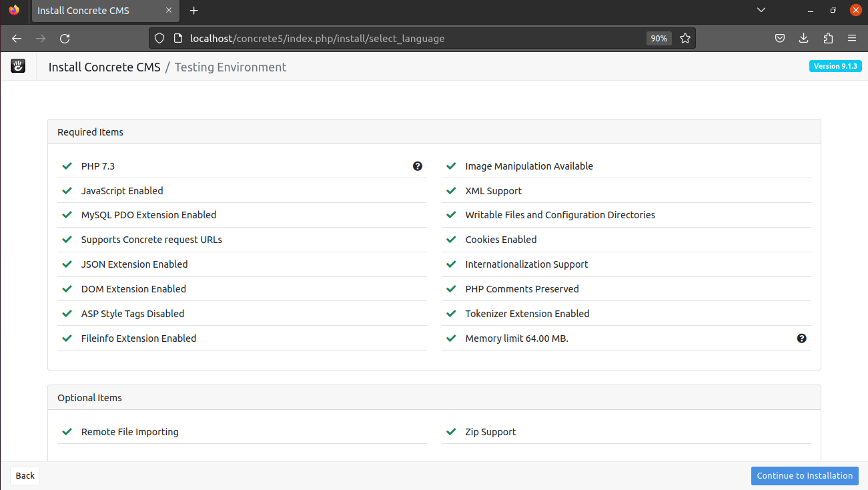Click the Install Concrete CMS heading
Image resolution: width=868 pixels, height=490 pixels.
tap(105, 67)
